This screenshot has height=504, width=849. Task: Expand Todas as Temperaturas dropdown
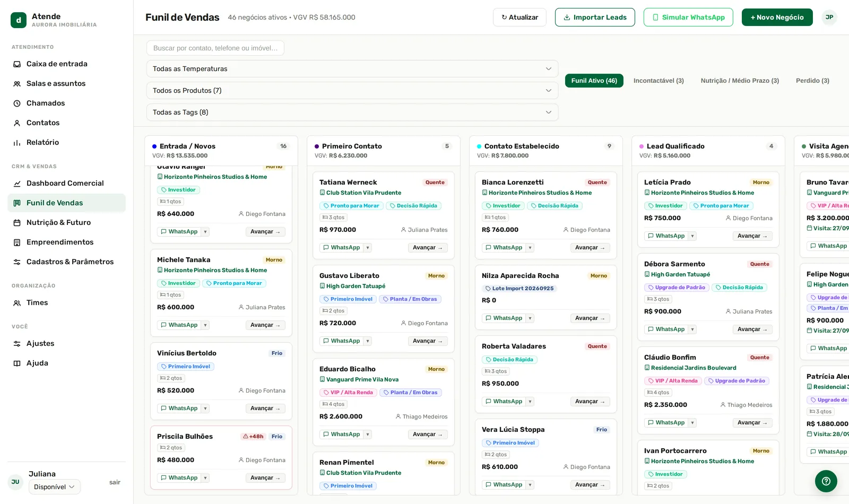[352, 69]
